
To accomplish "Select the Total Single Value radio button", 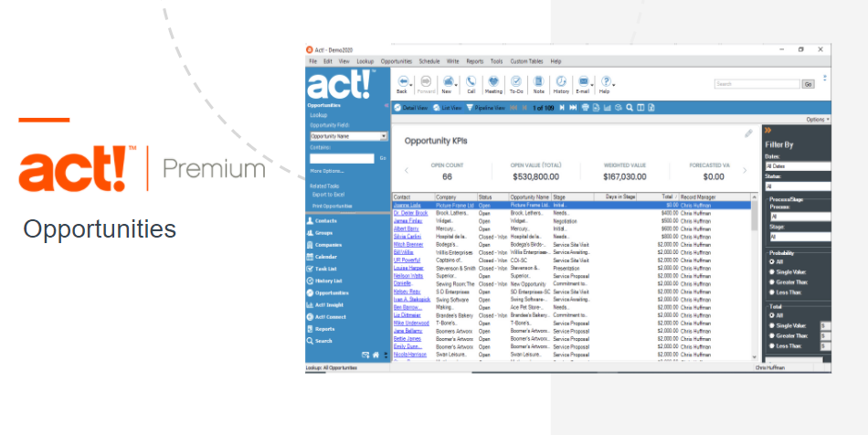I will pos(772,325).
